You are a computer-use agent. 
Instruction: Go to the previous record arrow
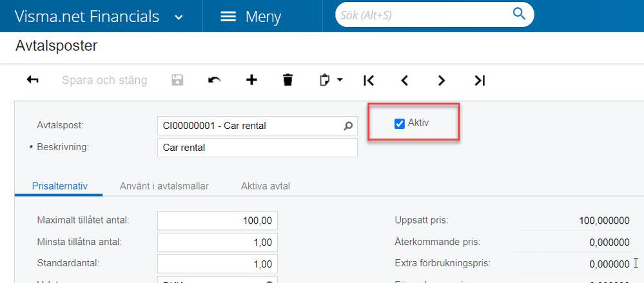pyautogui.click(x=405, y=80)
